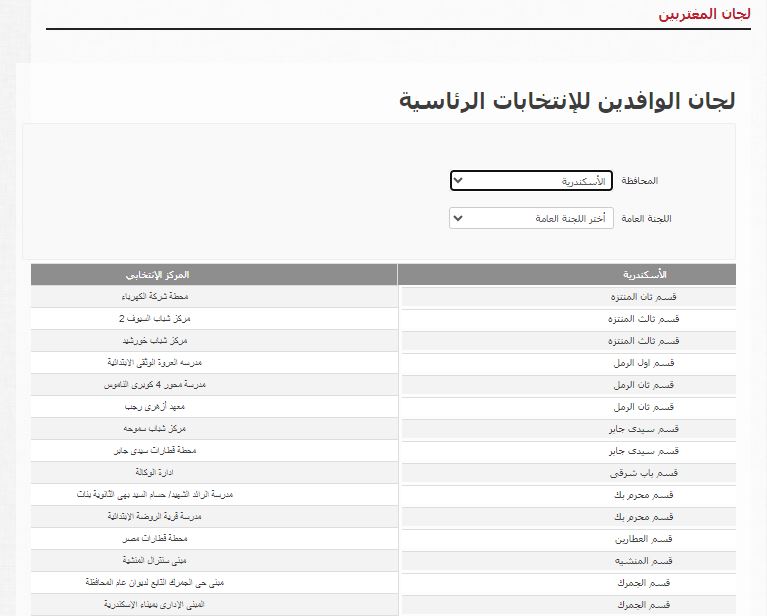Click قسم باب شرقى district cell

[x=568, y=473]
